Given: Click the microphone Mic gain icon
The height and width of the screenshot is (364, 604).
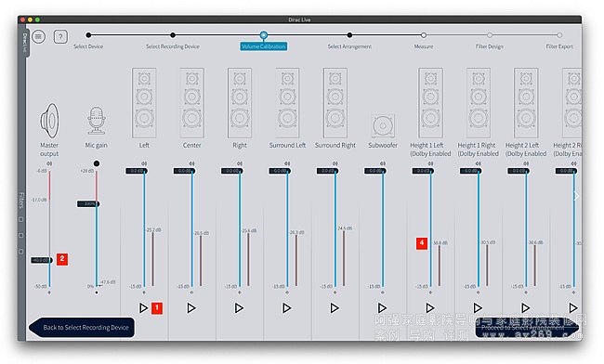Looking at the screenshot, I should coord(97,121).
